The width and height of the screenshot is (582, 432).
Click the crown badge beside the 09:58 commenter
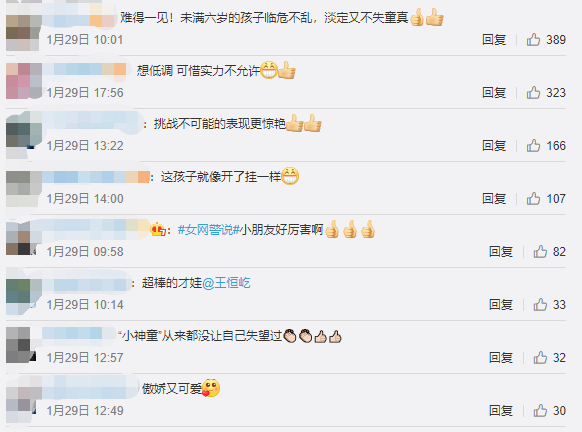point(158,230)
